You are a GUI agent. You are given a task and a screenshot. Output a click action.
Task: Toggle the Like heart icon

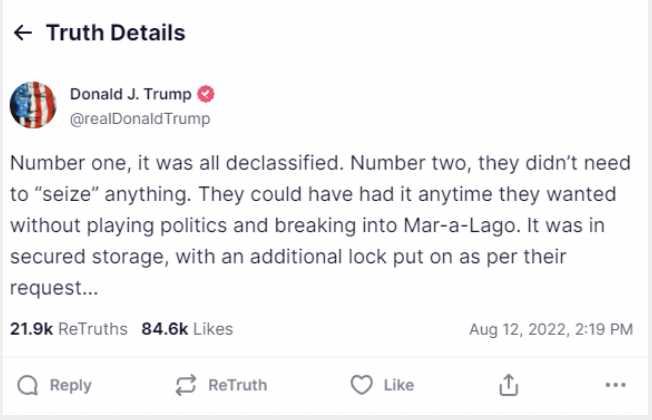pos(361,385)
